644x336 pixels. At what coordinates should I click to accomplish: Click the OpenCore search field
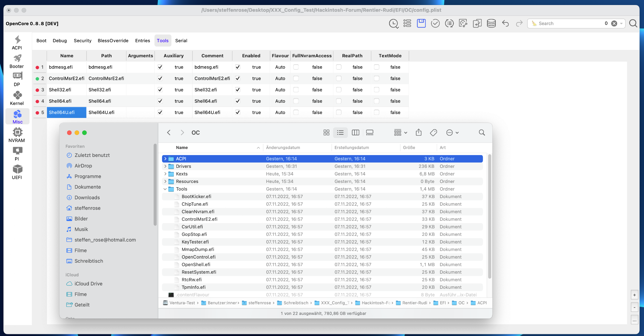(570, 23)
